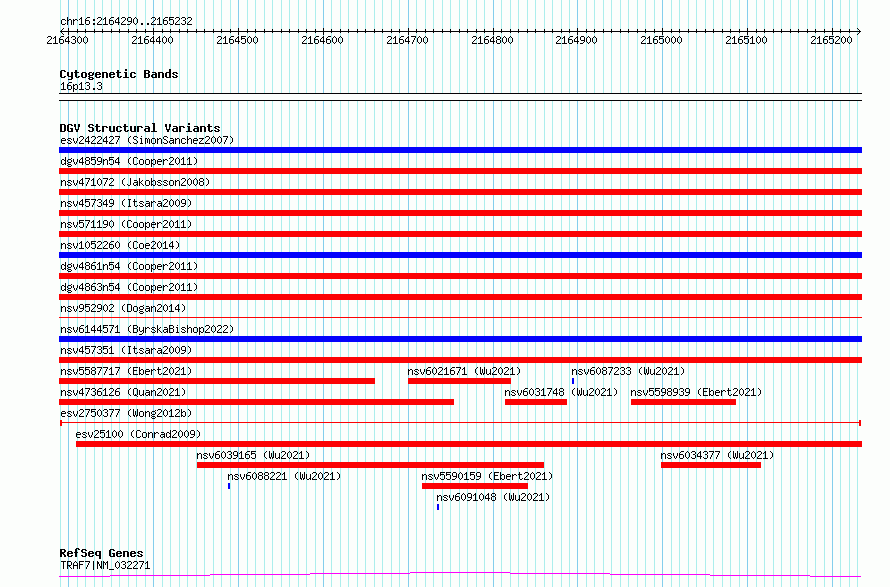890x587 pixels.
Task: Click ruler position 2164600
Action: (322, 40)
